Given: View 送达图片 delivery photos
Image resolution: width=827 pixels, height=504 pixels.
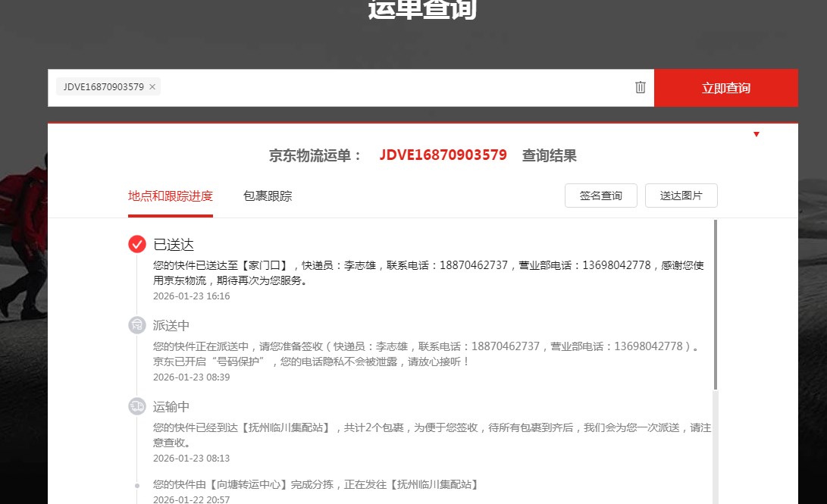Looking at the screenshot, I should tap(681, 196).
